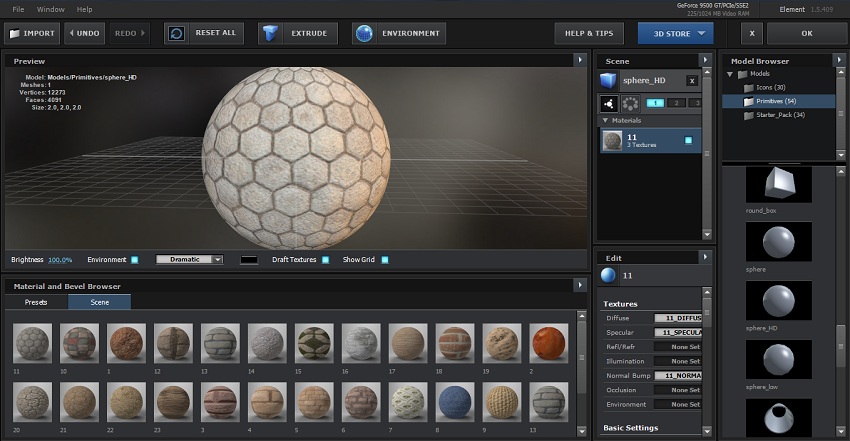Click the Starter_Pack (34) folder
The image size is (850, 441).
775,115
